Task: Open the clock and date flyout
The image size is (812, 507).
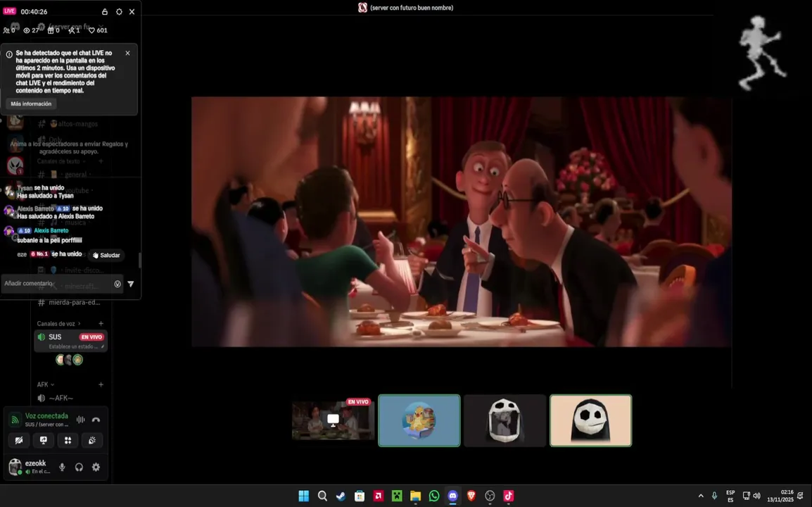Action: click(780, 496)
